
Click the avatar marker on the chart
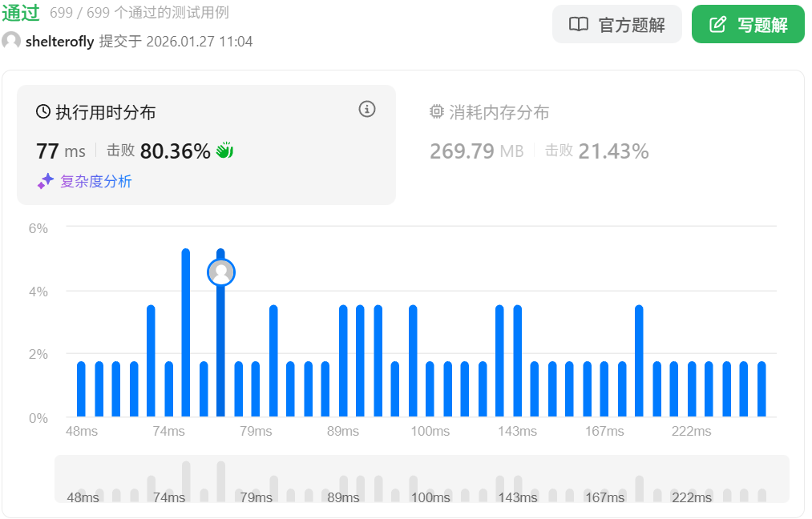click(221, 273)
